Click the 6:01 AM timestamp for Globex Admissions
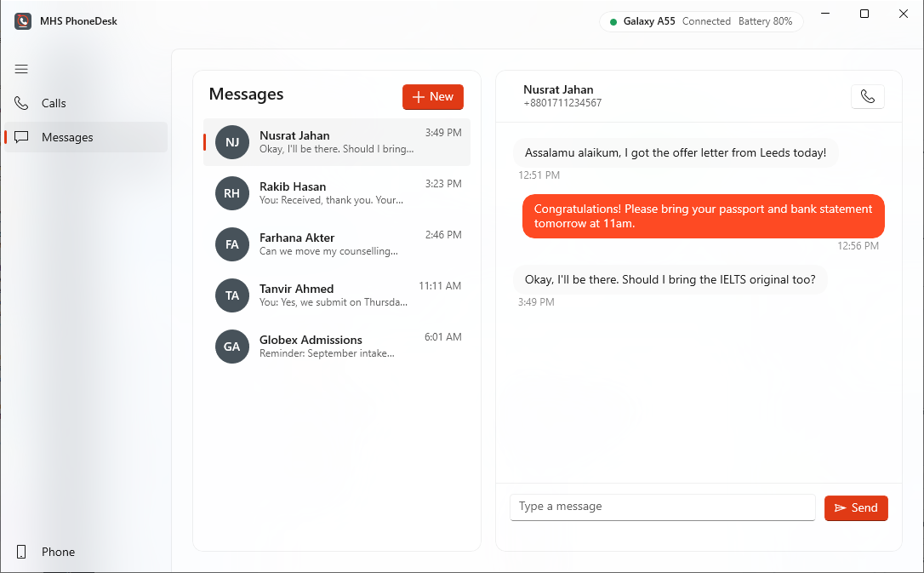 tap(442, 337)
